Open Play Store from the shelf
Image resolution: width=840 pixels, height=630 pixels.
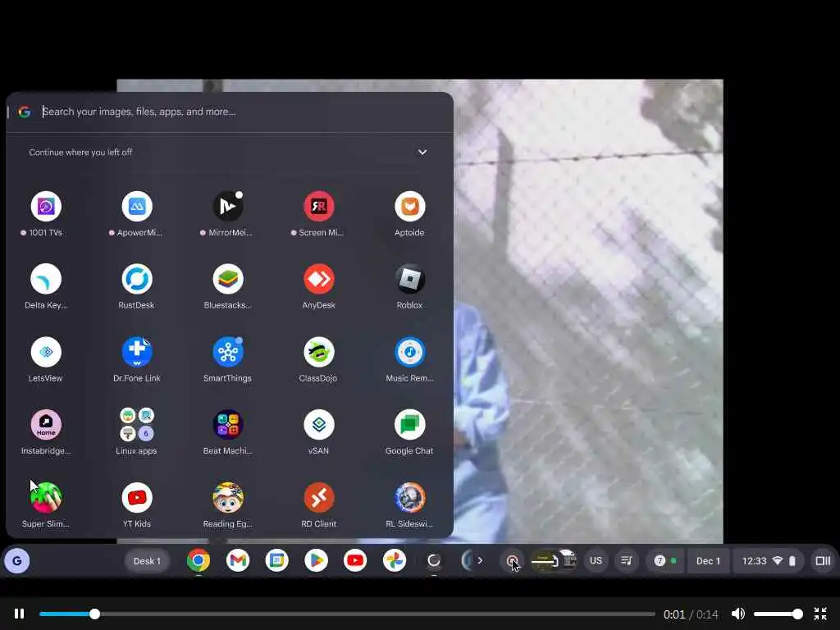coord(316,561)
